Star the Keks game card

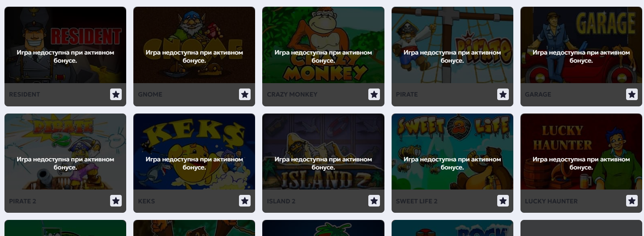tap(245, 201)
